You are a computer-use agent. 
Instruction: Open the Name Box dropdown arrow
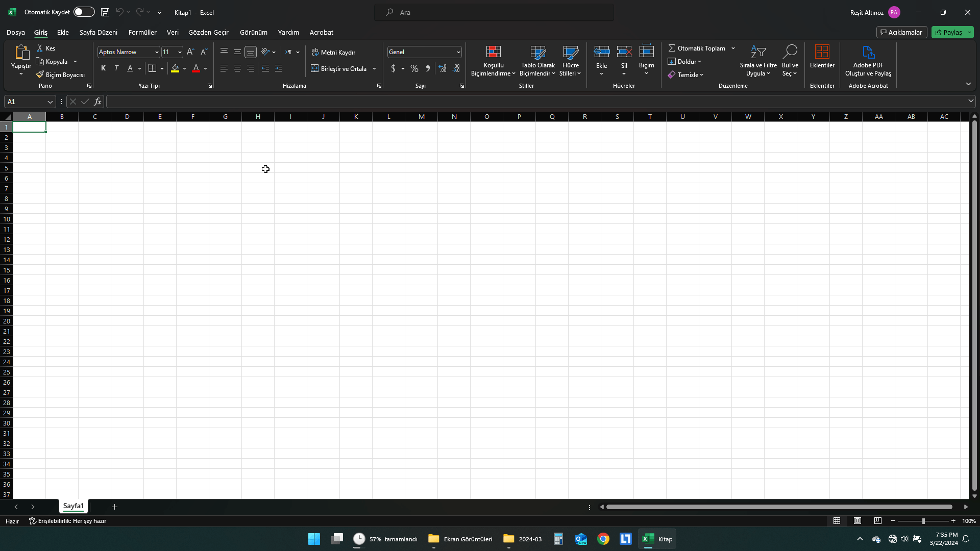50,102
